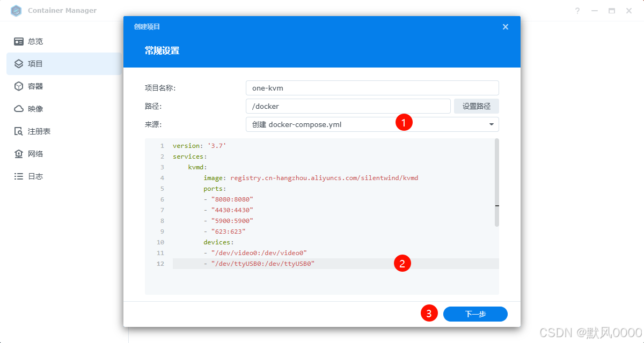
Task: Click the path field showing /docker
Action: (x=348, y=106)
